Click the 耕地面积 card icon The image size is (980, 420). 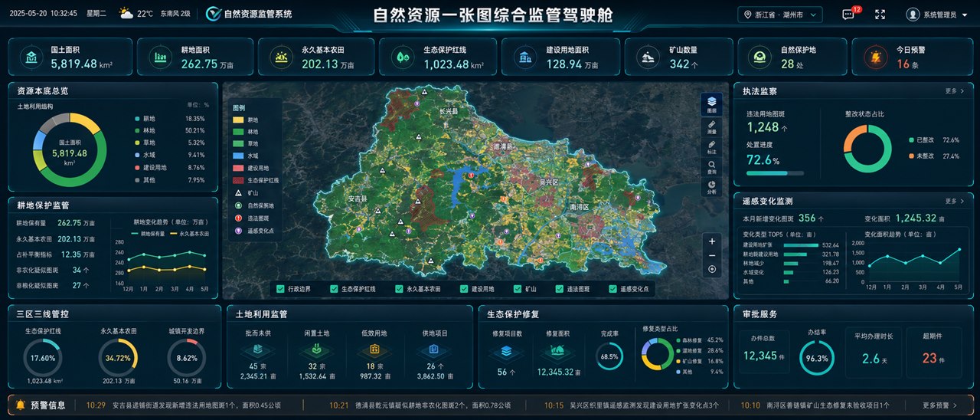click(x=161, y=57)
